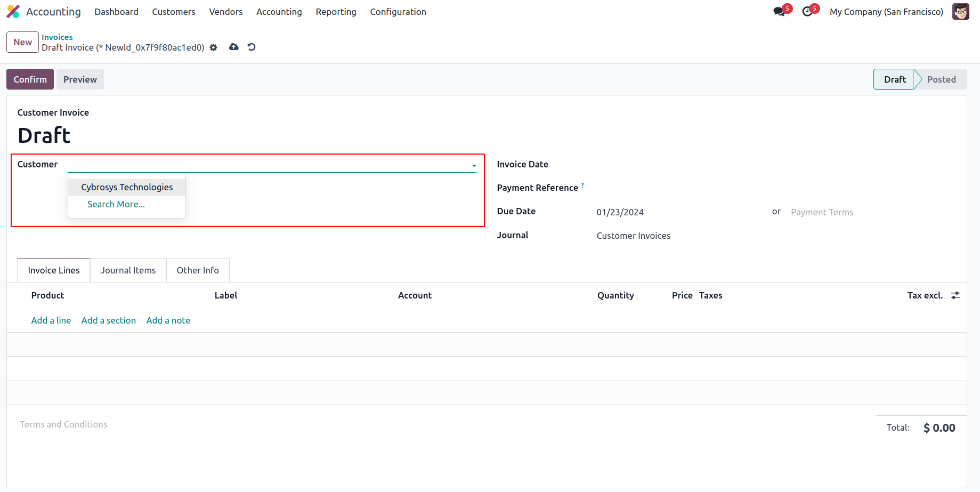Open the My Company (San Francisco) switcher

coord(886,12)
